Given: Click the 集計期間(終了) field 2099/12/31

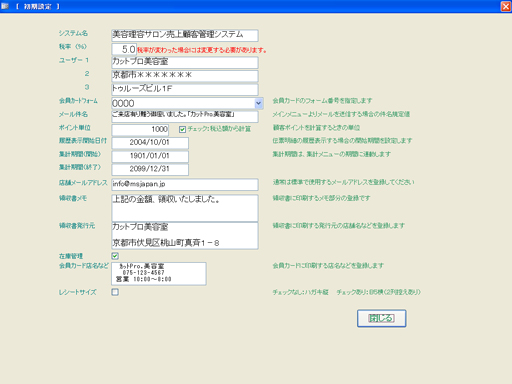Looking at the screenshot, I should click(x=150, y=169).
